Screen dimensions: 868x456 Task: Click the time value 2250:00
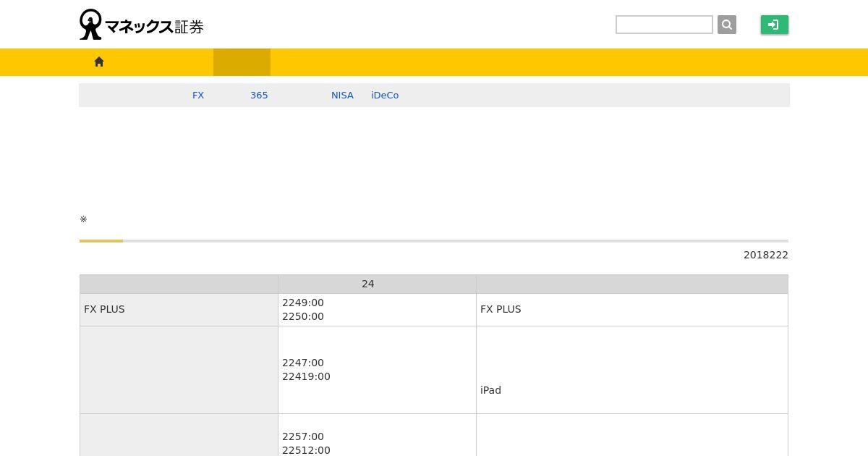click(x=303, y=316)
